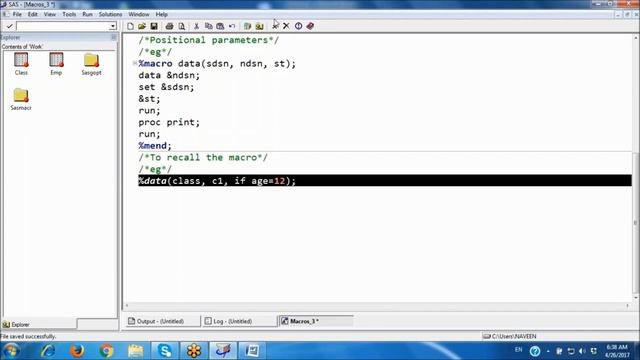Open Firefox from the taskbar

[77, 351]
